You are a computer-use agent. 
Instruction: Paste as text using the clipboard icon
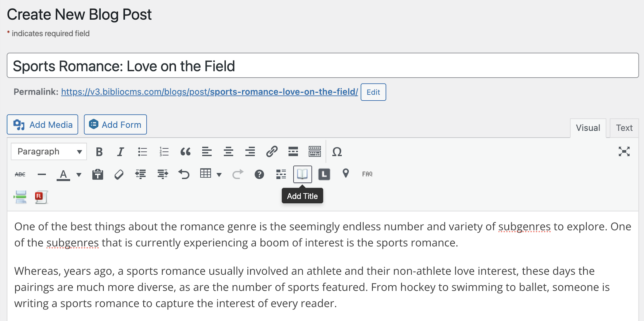point(97,174)
